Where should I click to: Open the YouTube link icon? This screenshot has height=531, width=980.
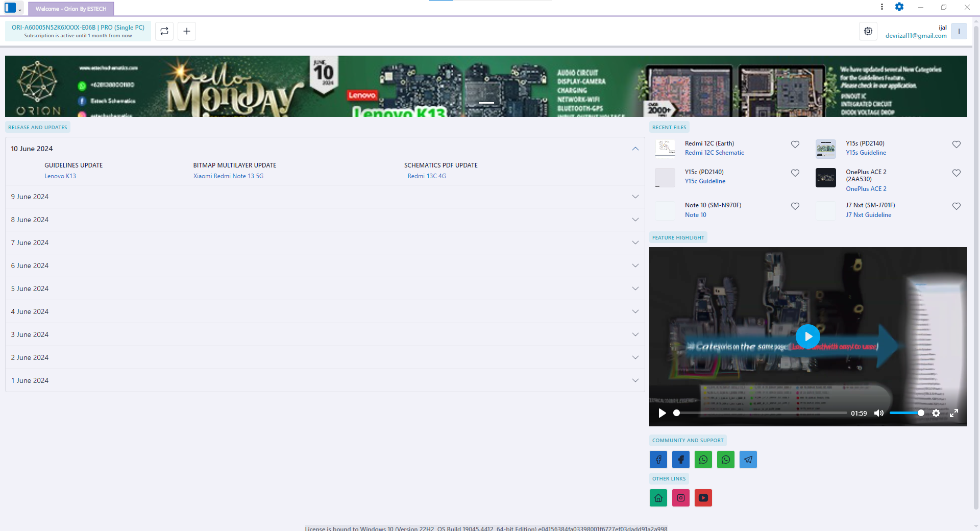703,498
